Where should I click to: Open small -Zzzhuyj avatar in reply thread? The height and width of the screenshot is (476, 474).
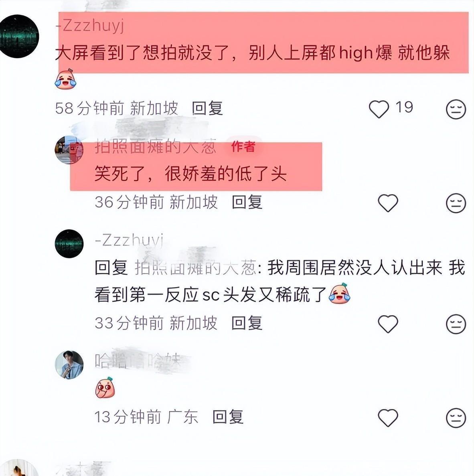(69, 244)
